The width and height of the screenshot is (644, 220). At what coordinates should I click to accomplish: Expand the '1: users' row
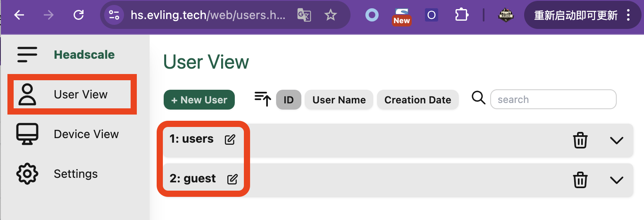[616, 141]
